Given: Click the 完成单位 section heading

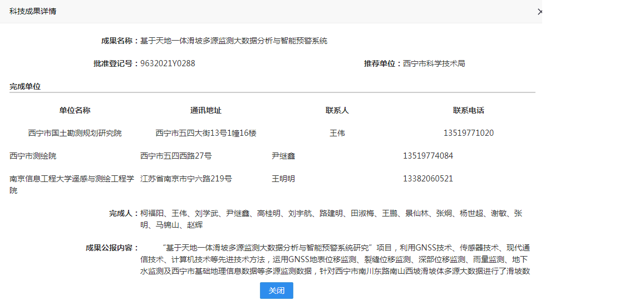Looking at the screenshot, I should pos(25,86).
